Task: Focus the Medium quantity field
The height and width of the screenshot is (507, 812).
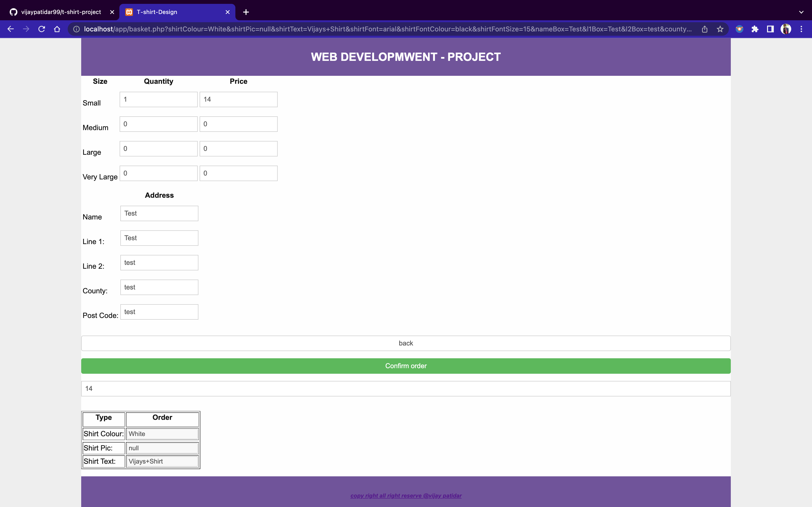Action: tap(158, 124)
